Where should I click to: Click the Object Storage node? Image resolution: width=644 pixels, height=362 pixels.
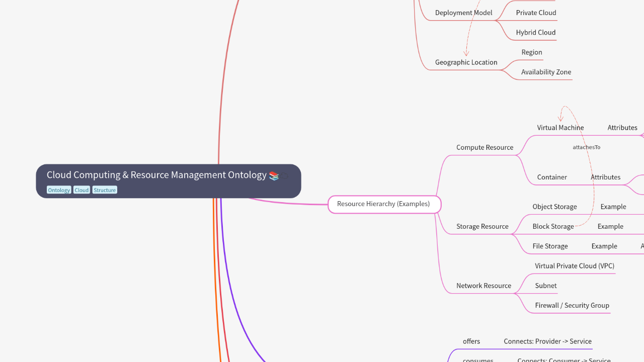pyautogui.click(x=554, y=207)
